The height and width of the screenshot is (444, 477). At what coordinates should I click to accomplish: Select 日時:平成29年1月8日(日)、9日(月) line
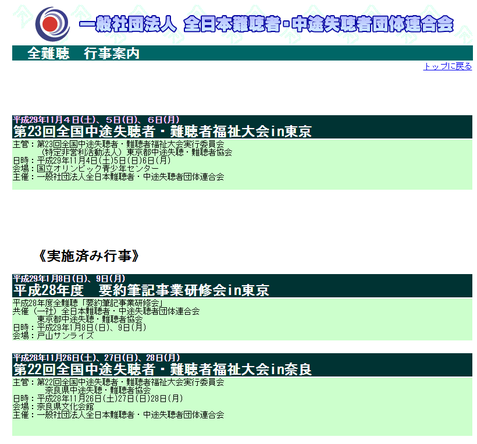tap(79, 327)
